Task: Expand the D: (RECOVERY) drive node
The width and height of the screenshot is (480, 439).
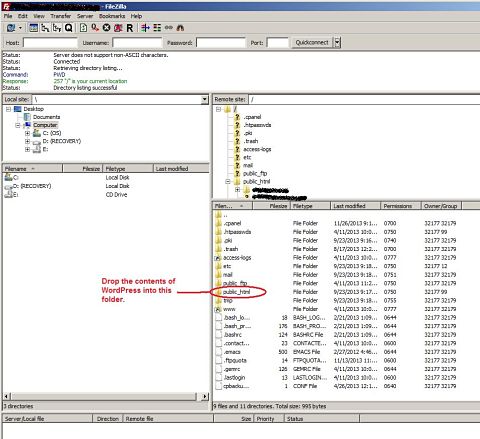Action: point(27,141)
